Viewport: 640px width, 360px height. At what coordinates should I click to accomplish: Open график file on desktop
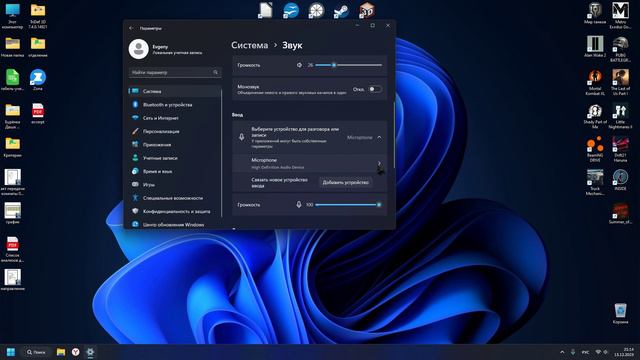tap(12, 213)
